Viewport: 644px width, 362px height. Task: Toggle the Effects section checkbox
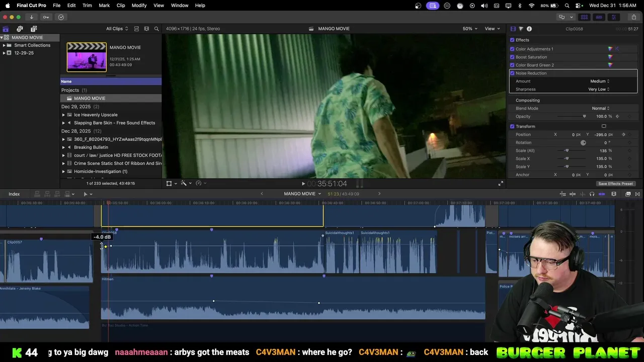512,40
